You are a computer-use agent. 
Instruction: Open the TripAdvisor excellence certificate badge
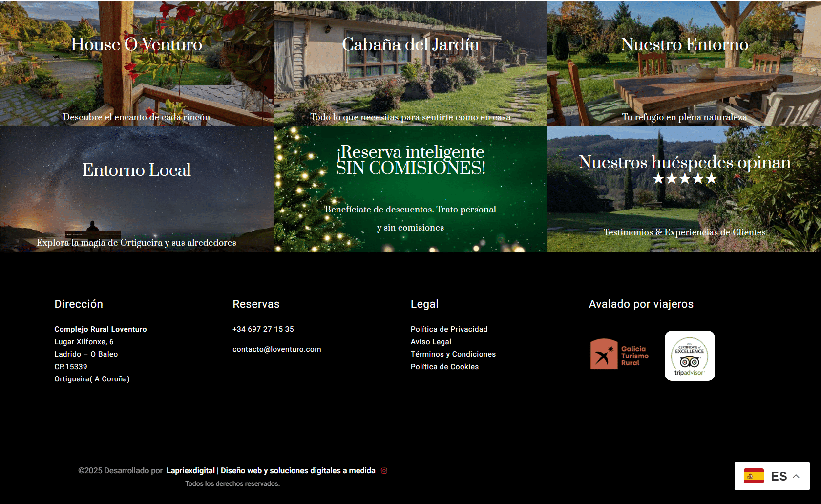tap(689, 356)
